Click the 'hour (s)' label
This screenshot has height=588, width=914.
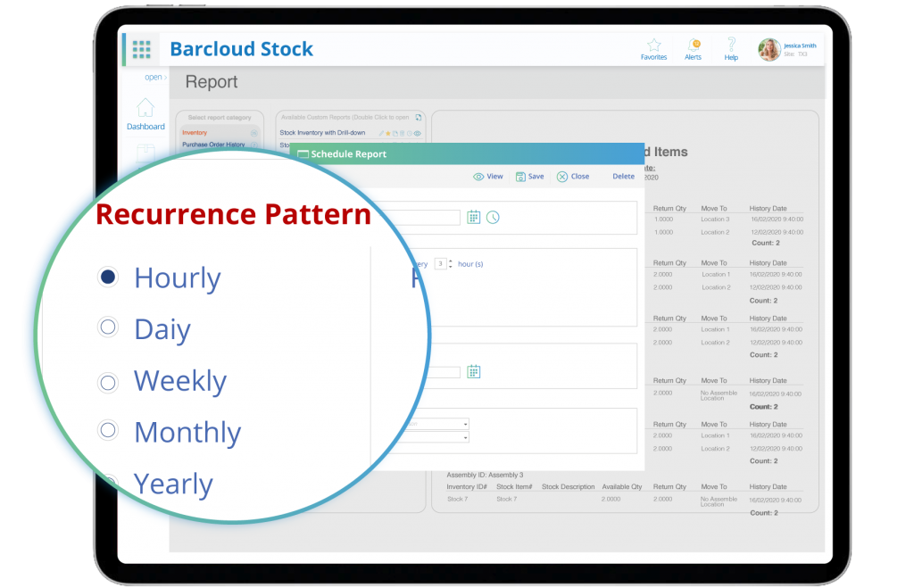[470, 265]
